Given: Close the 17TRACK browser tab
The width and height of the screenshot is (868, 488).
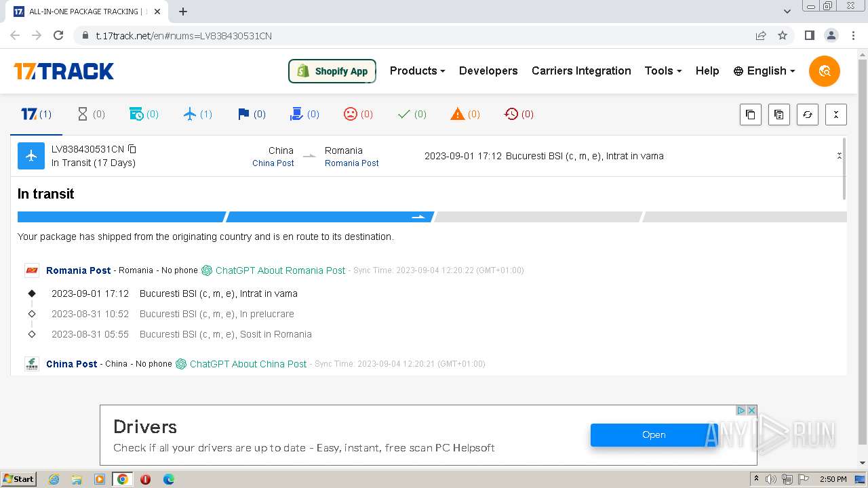Looking at the screenshot, I should (158, 12).
